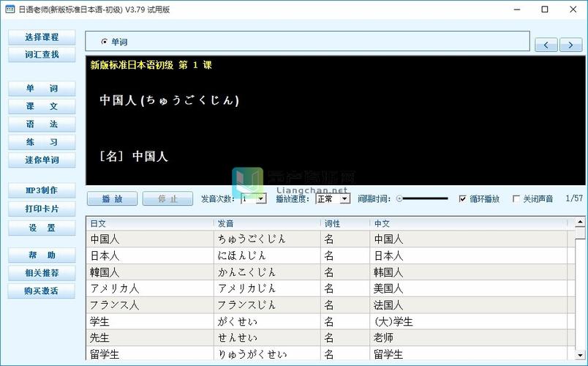
Task: Open MP3制作 tool
Action: (42, 190)
